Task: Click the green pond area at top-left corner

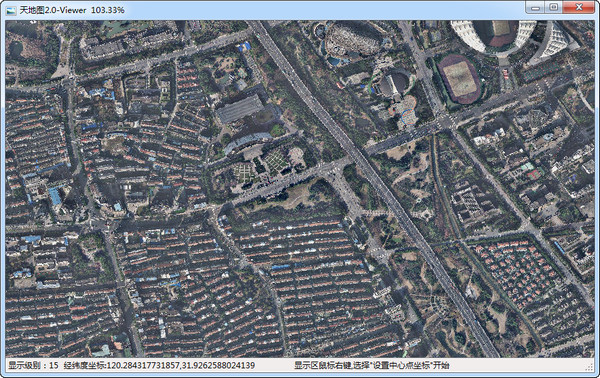Action: (16, 50)
